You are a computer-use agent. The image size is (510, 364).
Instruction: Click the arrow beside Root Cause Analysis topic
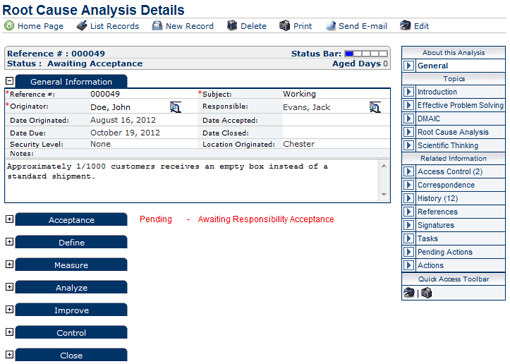[x=408, y=132]
